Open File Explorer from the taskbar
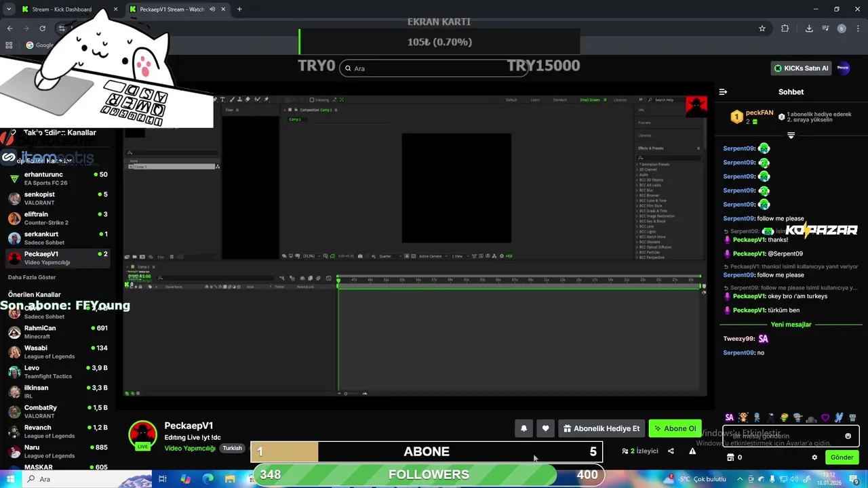The height and width of the screenshot is (488, 868). (x=230, y=479)
